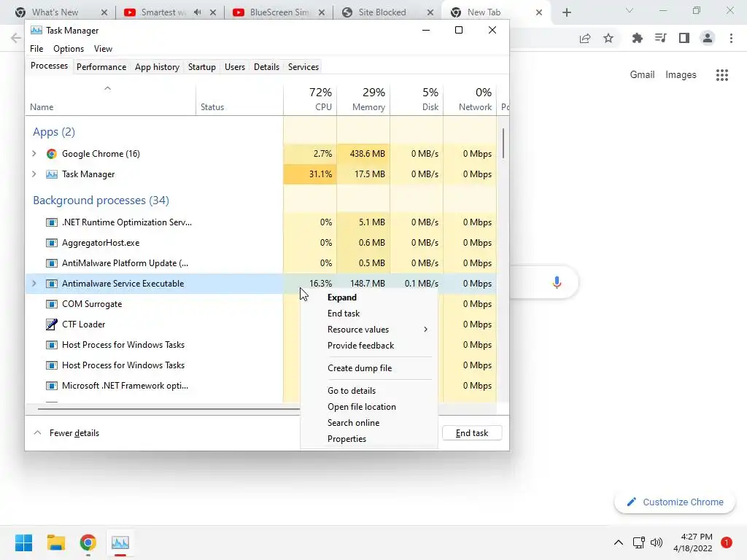This screenshot has height=560, width=747.
Task: Select Create dump file
Action: 369,368
